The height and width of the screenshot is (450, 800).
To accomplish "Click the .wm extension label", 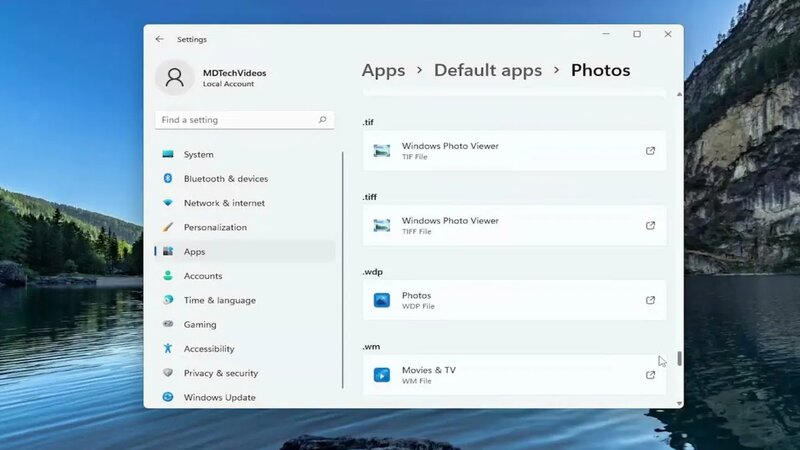I will (x=371, y=346).
